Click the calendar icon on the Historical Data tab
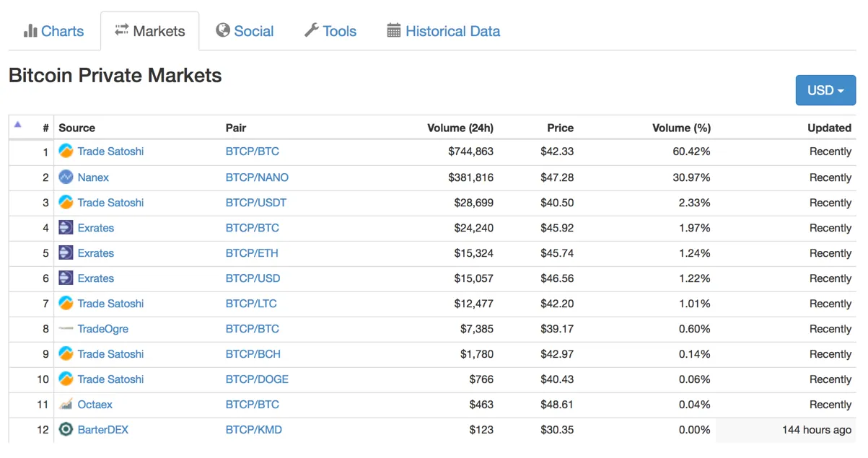Image resolution: width=868 pixels, height=458 pixels. click(x=393, y=30)
